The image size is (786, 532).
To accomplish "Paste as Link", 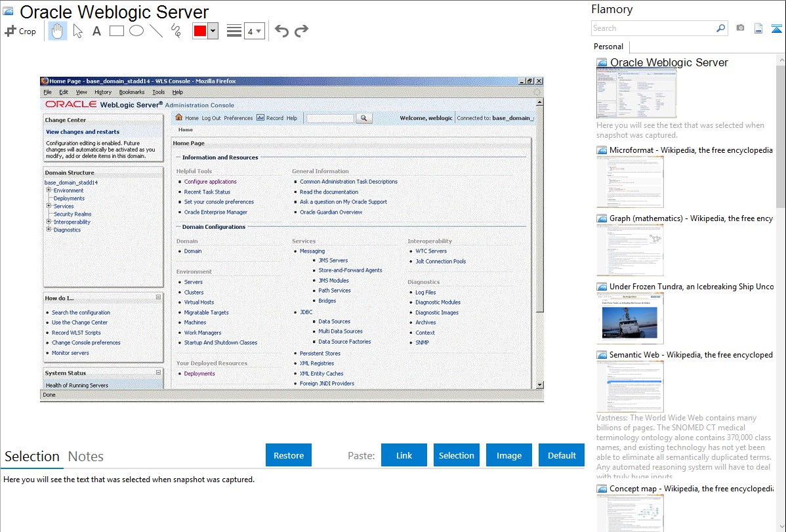I will [404, 455].
